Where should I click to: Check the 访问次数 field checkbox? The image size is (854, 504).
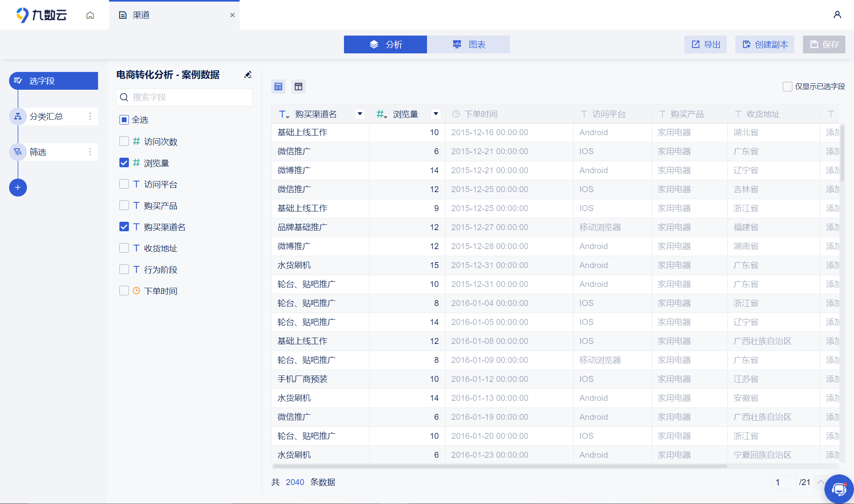pyautogui.click(x=124, y=141)
